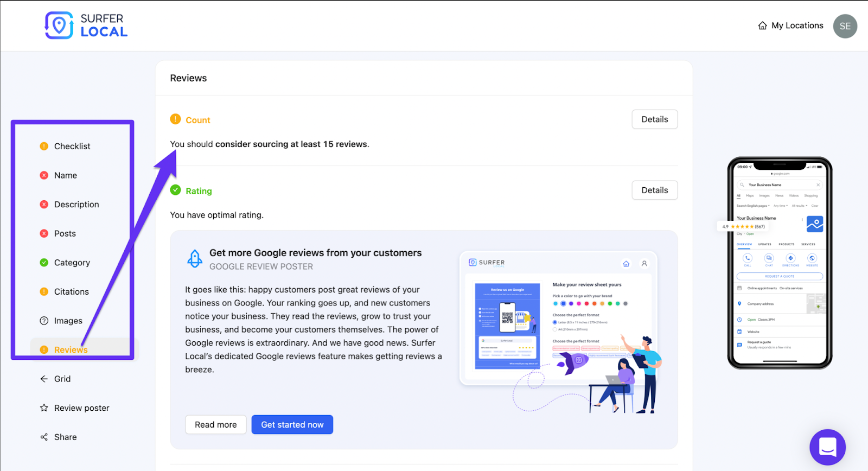868x471 pixels.
Task: Open the Description sidebar section
Action: click(x=76, y=205)
